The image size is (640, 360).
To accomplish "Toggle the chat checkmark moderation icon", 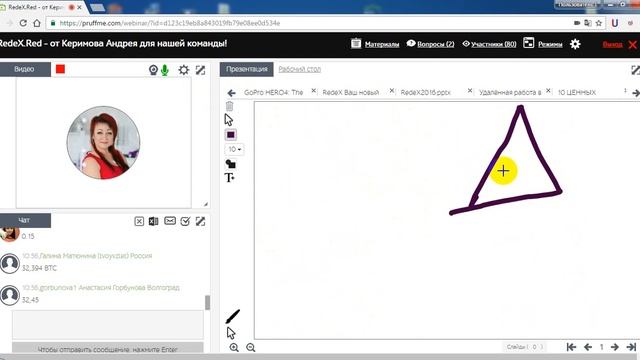I will 185,221.
